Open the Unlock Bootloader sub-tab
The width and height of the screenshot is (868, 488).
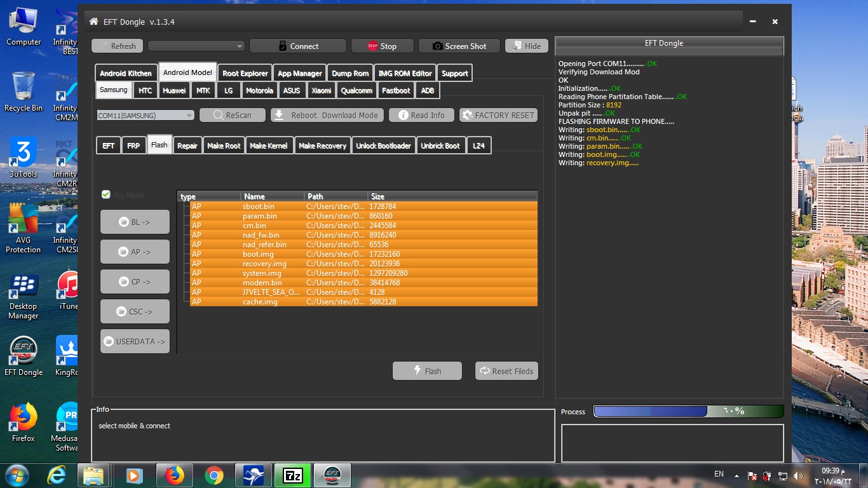click(383, 146)
